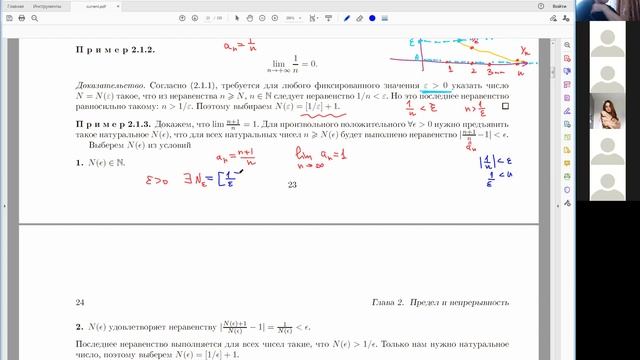
Task: Click the page number 23 text
Action: click(292, 185)
